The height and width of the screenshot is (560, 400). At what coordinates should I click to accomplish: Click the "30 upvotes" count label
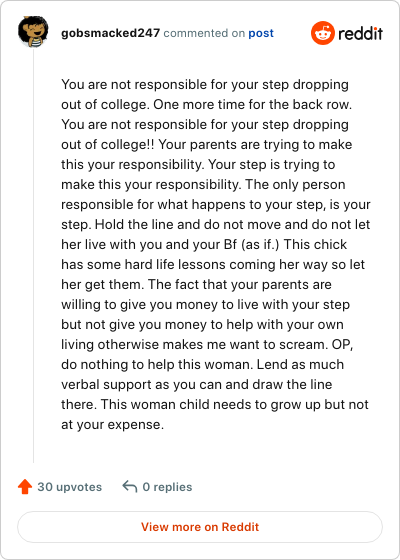[x=70, y=487]
